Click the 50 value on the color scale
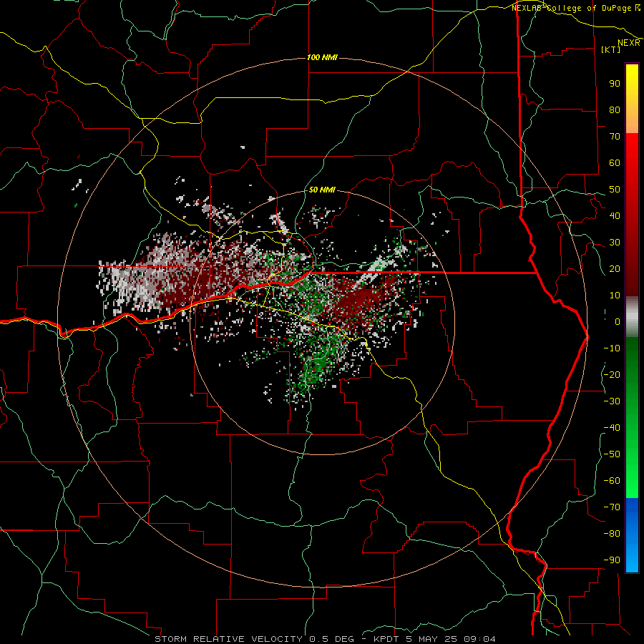The height and width of the screenshot is (644, 644). click(x=615, y=190)
